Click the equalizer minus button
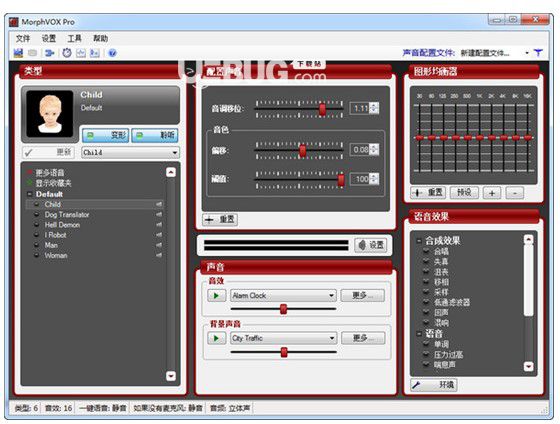This screenshot has width=560, height=424. pos(515,193)
